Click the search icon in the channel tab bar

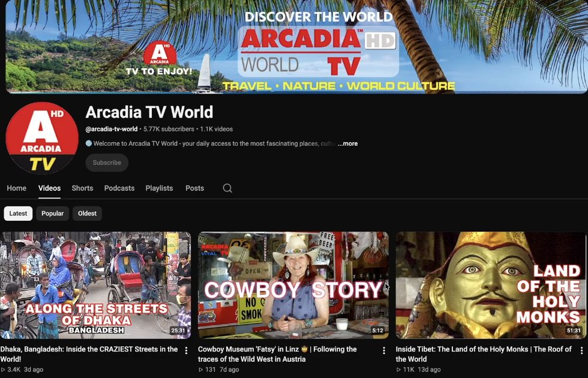(x=227, y=188)
